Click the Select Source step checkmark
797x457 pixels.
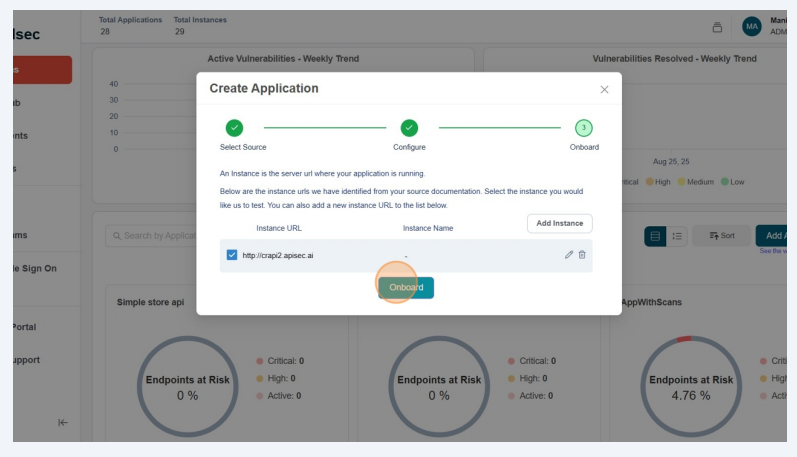[x=234, y=128]
